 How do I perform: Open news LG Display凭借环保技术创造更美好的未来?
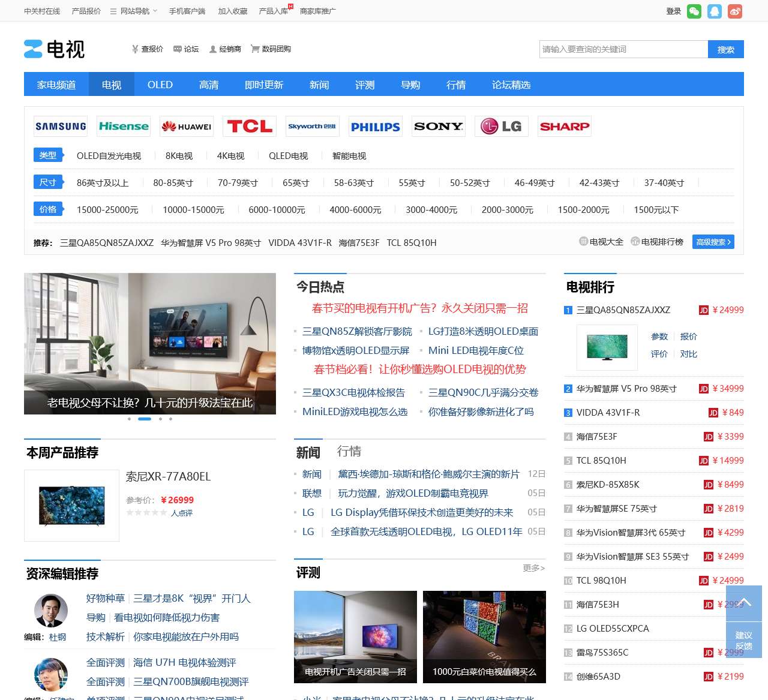tap(422, 512)
